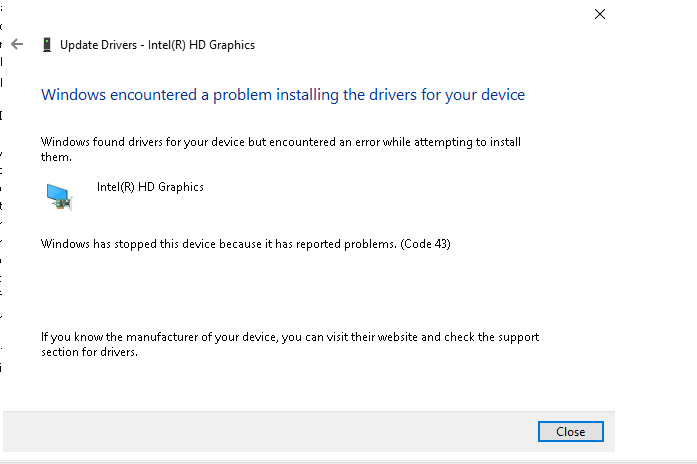The height and width of the screenshot is (464, 697).
Task: Click the back arrow in dialog header
Action: (x=17, y=44)
